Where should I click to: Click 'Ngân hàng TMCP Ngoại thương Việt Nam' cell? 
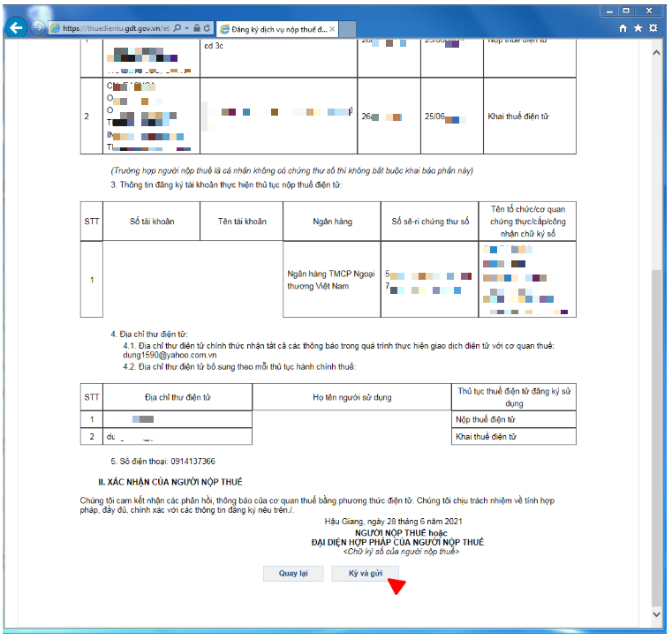point(331,280)
